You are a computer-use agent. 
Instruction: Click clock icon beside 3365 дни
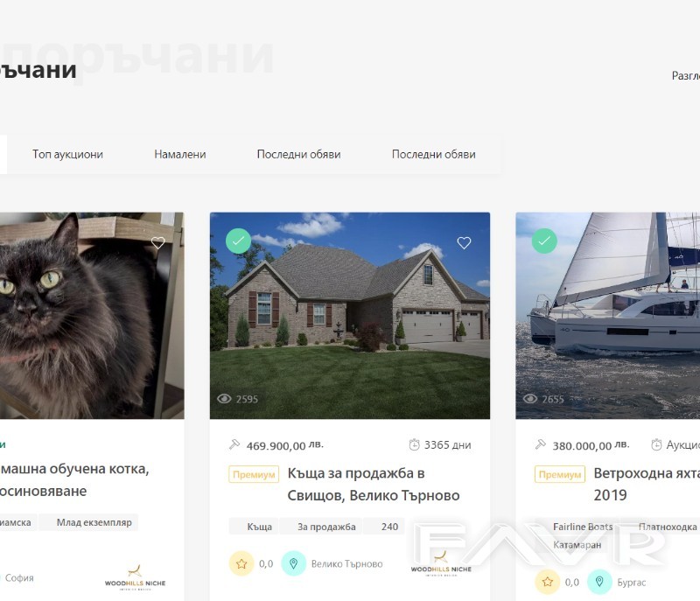[414, 444]
